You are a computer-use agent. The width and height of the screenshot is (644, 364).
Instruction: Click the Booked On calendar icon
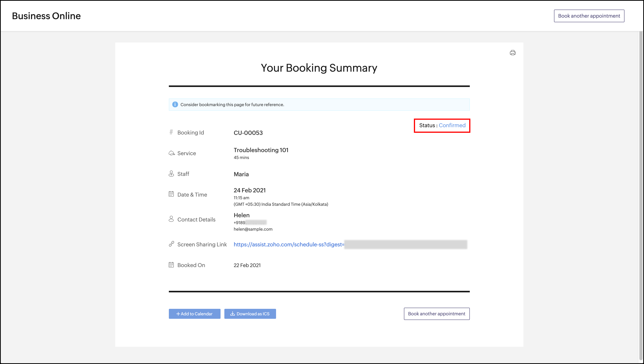point(171,265)
